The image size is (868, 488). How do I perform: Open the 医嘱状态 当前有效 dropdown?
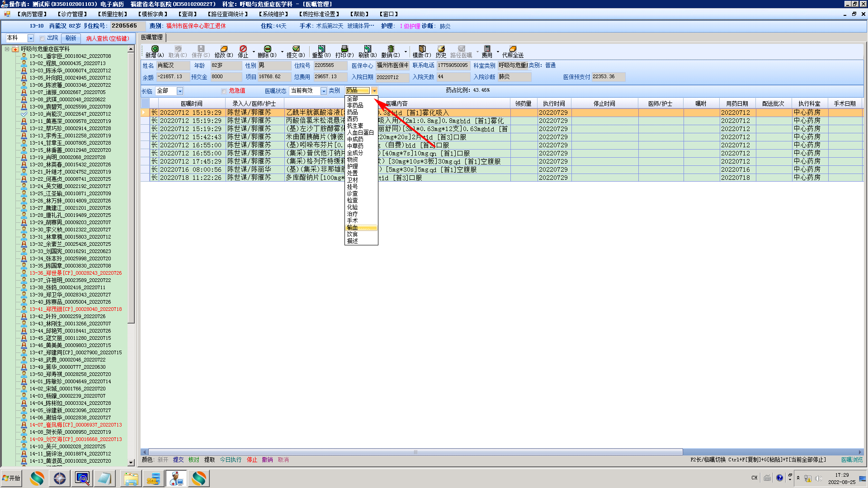323,91
